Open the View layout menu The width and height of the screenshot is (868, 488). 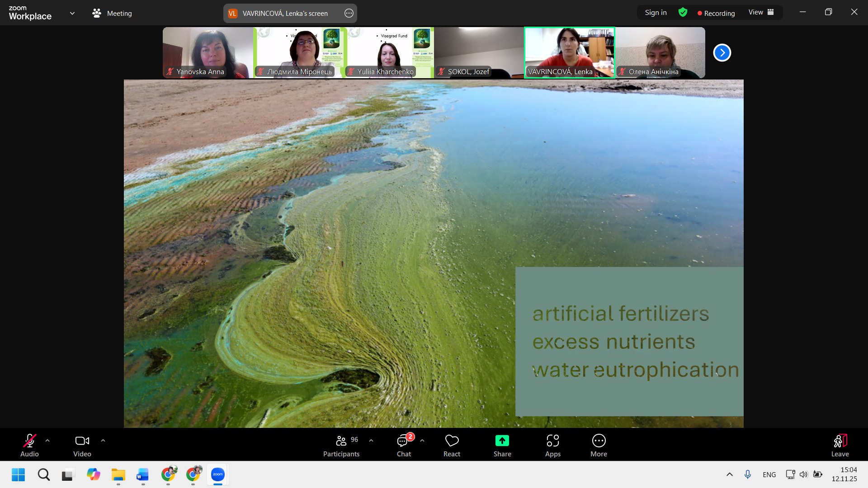(x=761, y=13)
